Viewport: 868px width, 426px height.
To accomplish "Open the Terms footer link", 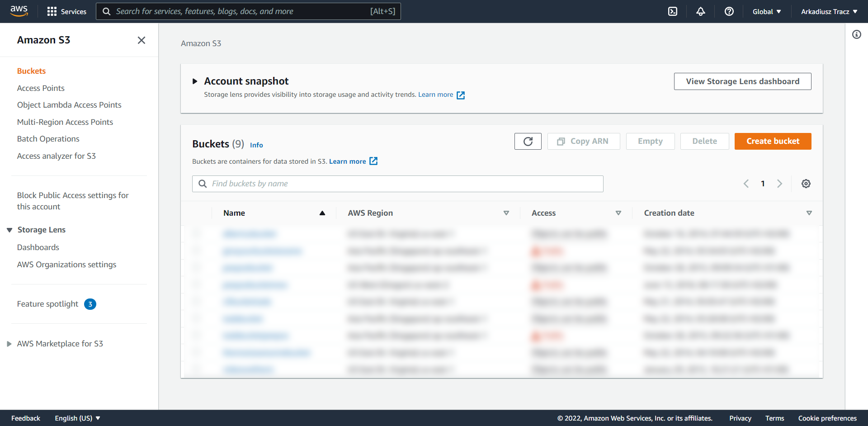I will [x=774, y=418].
